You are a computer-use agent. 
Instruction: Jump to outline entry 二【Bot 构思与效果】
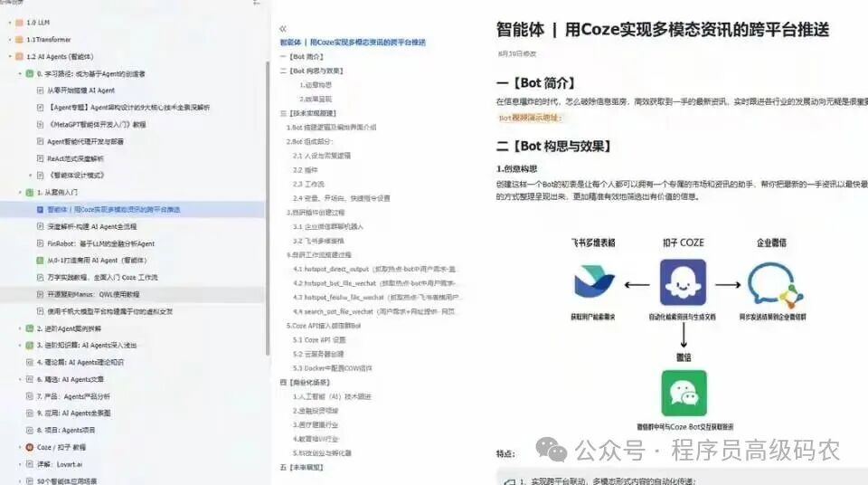point(312,71)
